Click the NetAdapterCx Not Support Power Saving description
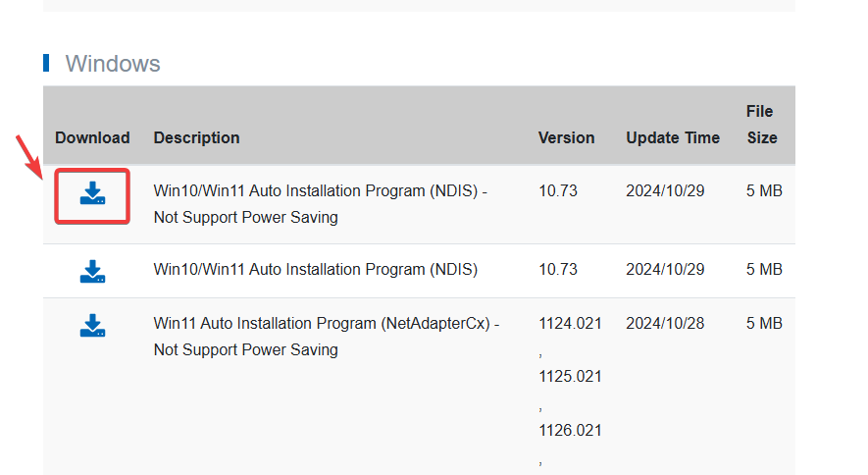 (326, 337)
